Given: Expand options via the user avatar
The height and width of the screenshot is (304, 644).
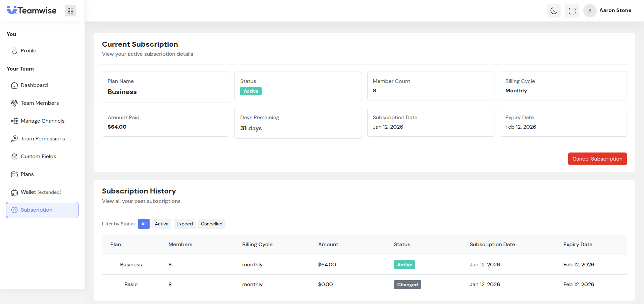Looking at the screenshot, I should 590,10.
